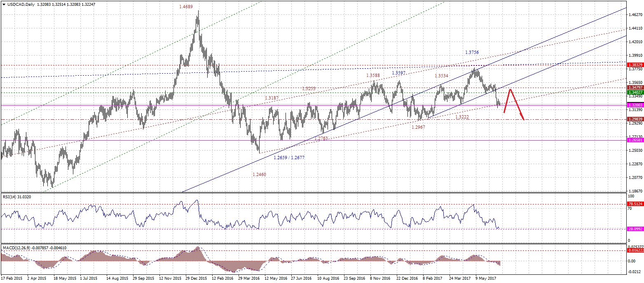
Task: Select the magenta 1.26581 price tag
Action: pos(635,140)
